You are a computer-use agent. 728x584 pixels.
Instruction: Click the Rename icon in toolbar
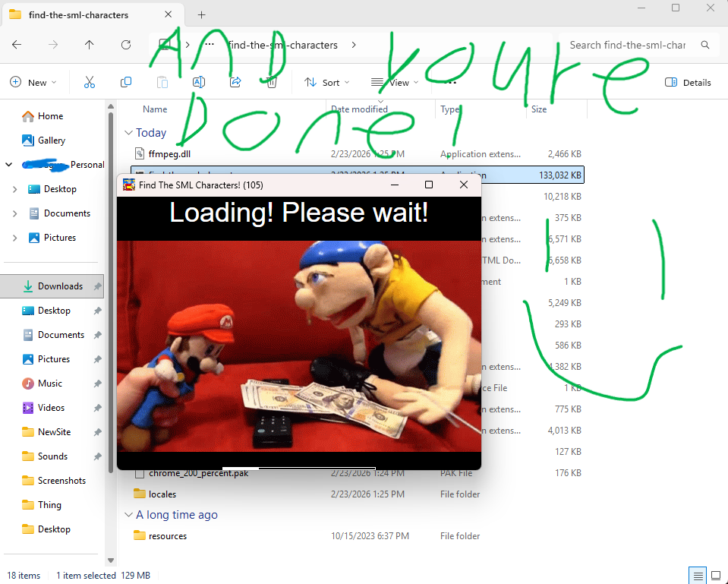(199, 82)
